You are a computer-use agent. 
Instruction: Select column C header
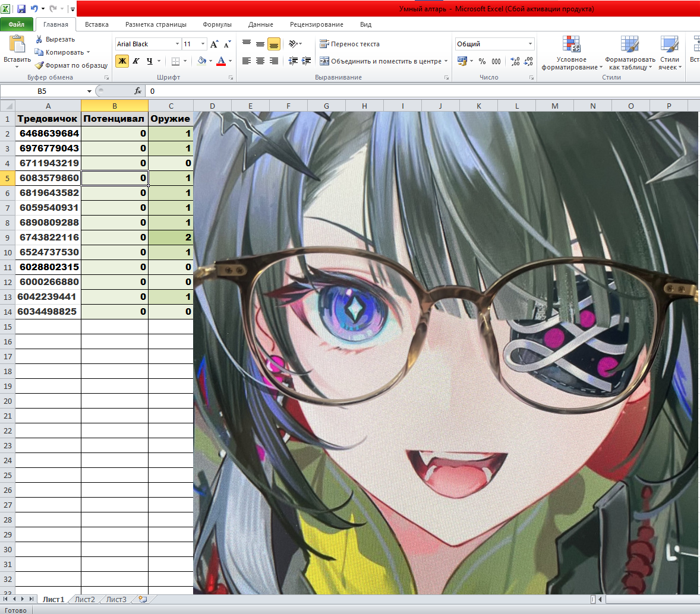click(x=171, y=106)
